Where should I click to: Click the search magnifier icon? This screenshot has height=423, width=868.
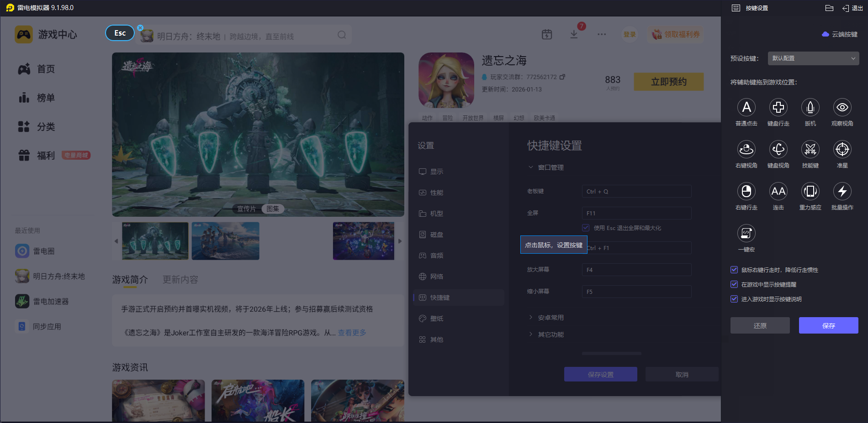(342, 35)
